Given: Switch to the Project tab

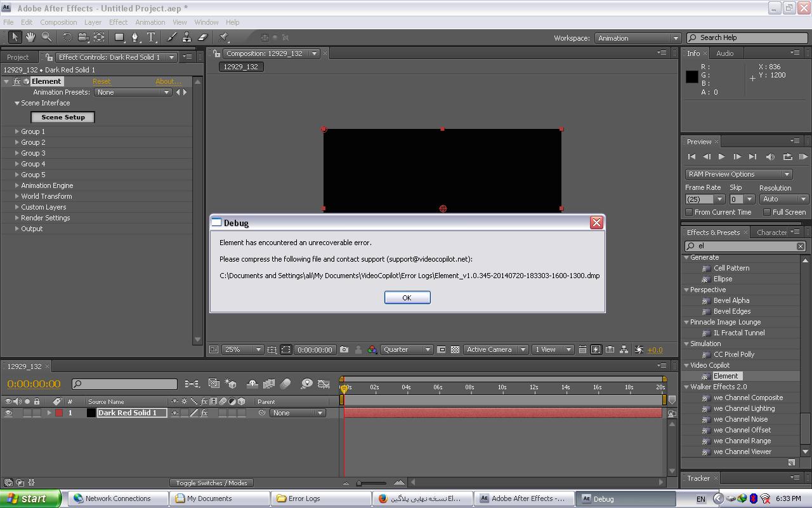Looking at the screenshot, I should [18, 57].
